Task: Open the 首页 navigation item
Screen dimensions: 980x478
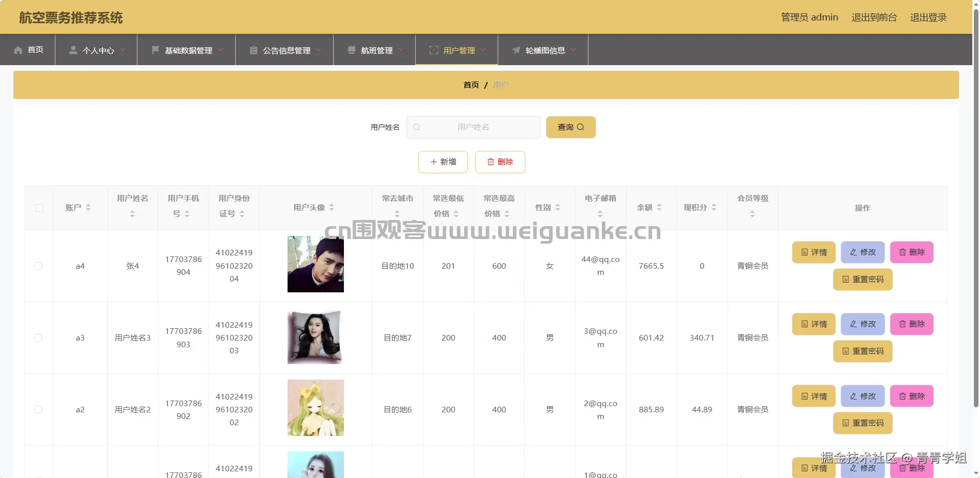Action: click(28, 50)
